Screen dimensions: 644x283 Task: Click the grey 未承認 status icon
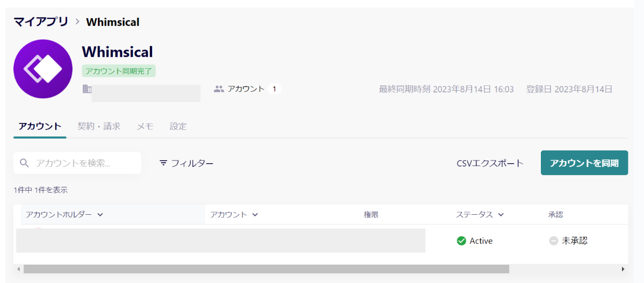(553, 241)
